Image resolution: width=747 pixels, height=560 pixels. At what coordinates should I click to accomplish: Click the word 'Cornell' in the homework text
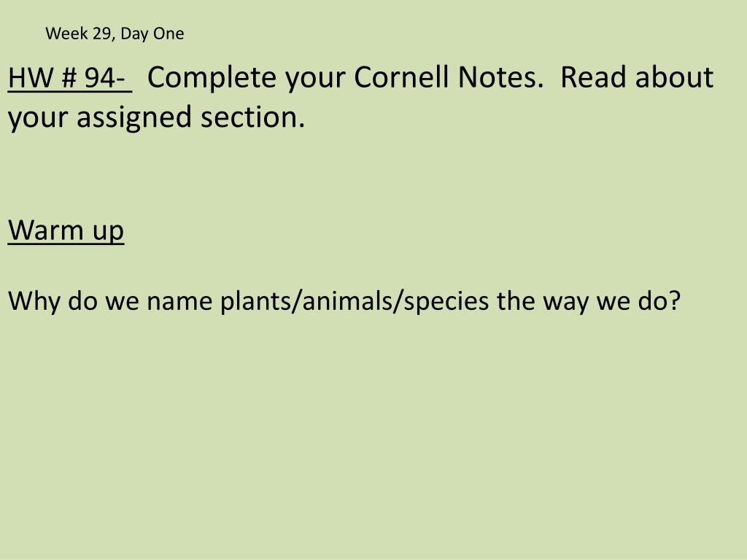point(401,77)
